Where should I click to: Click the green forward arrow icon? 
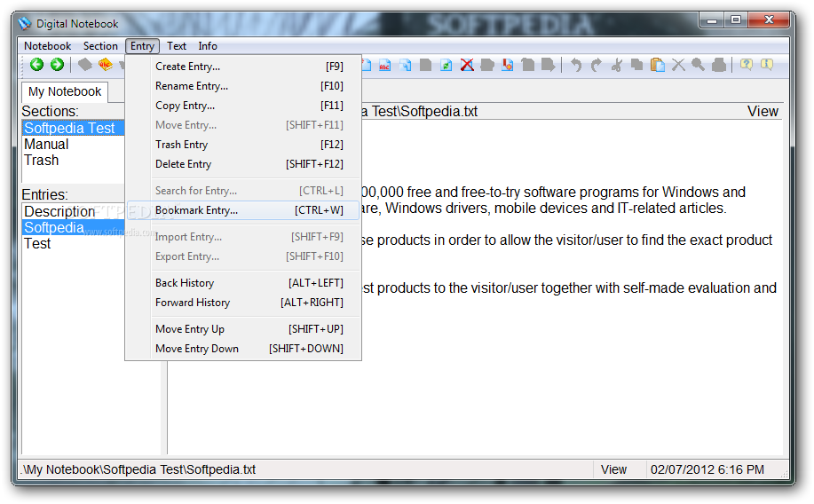57,65
